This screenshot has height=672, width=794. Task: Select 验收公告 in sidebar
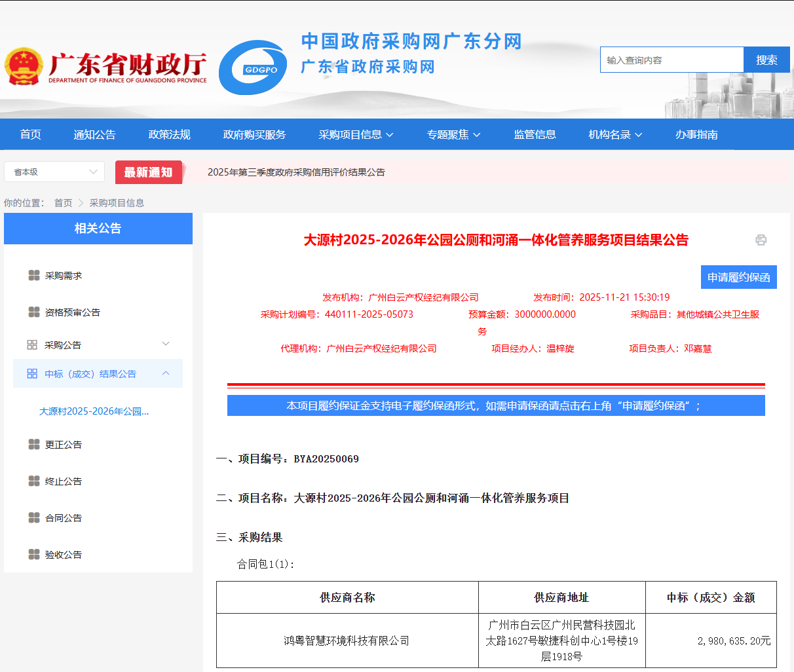coord(64,555)
